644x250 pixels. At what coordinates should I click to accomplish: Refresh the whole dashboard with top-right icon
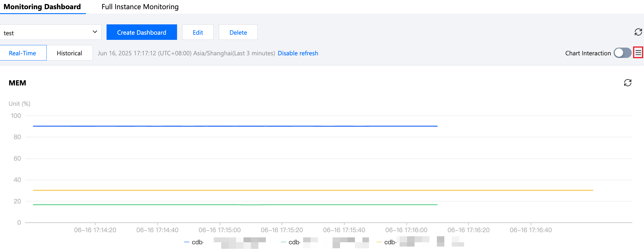point(638,32)
